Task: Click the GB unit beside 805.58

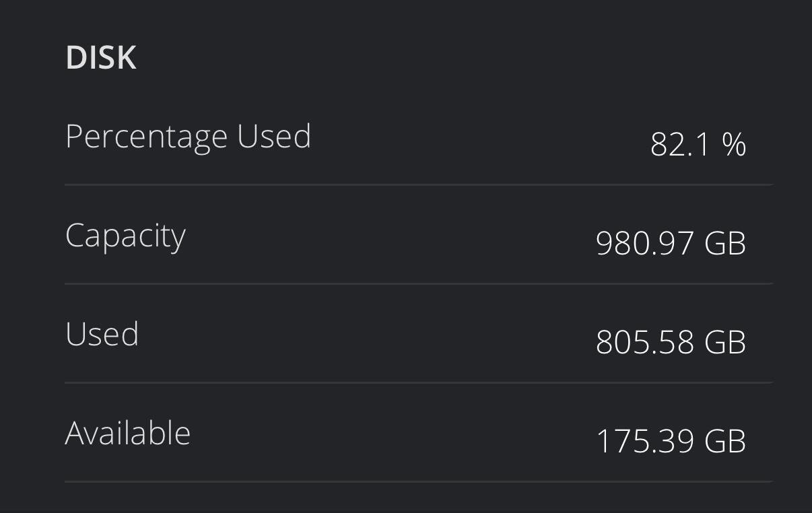Action: pos(725,342)
